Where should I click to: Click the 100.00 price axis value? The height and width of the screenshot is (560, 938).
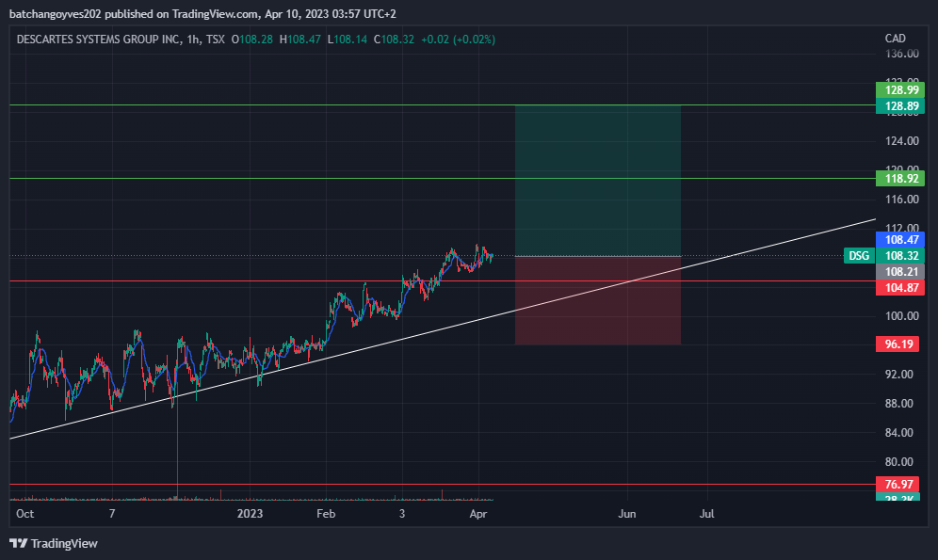(901, 316)
